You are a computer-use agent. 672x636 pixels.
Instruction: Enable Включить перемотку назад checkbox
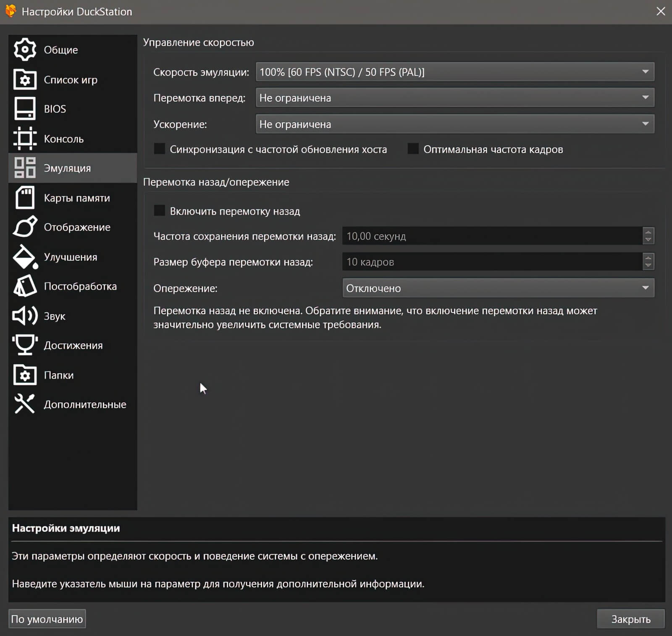click(x=159, y=210)
